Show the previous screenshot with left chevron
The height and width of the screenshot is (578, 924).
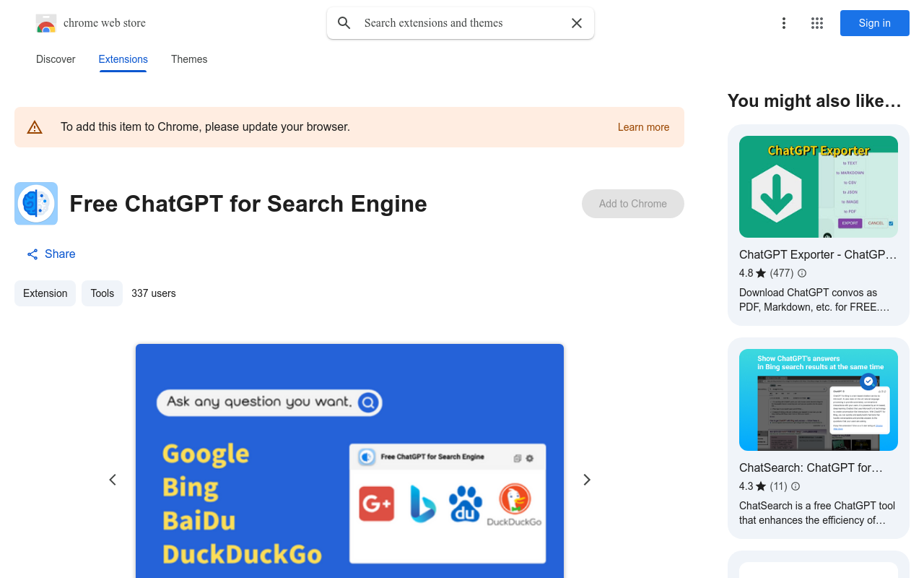[113, 480]
